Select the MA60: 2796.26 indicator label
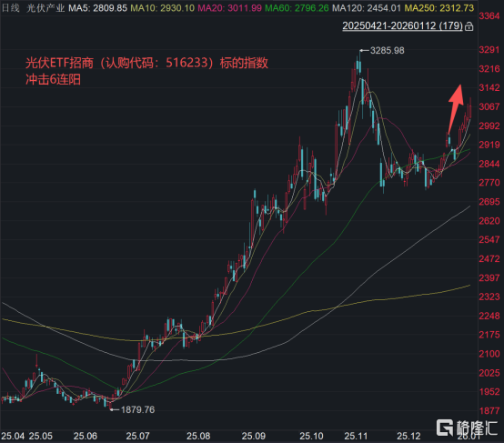The image size is (504, 443). click(x=297, y=7)
